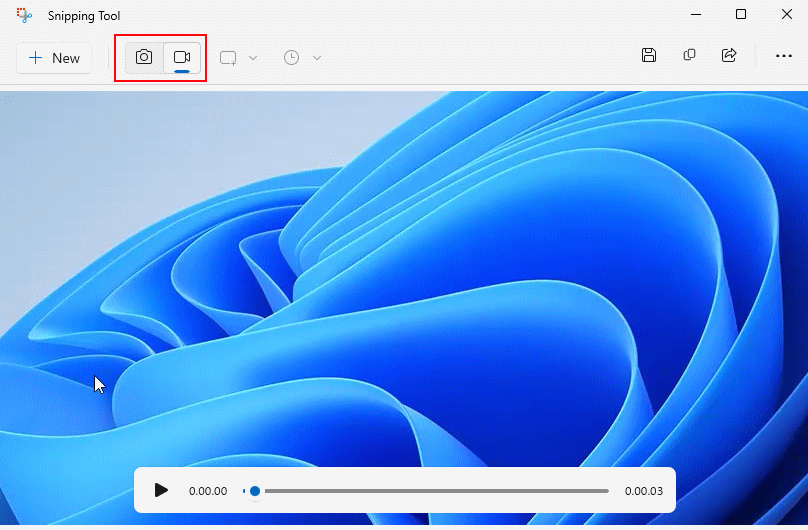Screen dimensions: 808x530
Task: Switch to Record (video camera) mode
Action: point(182,57)
